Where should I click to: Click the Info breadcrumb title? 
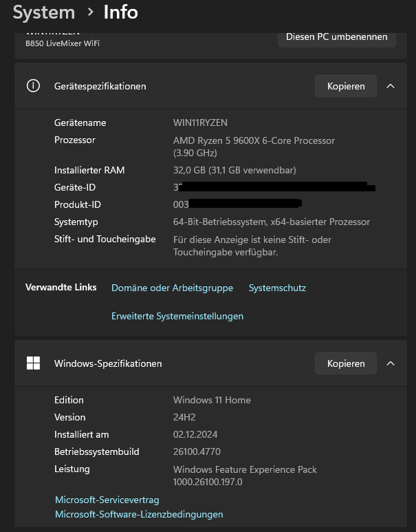pos(121,12)
